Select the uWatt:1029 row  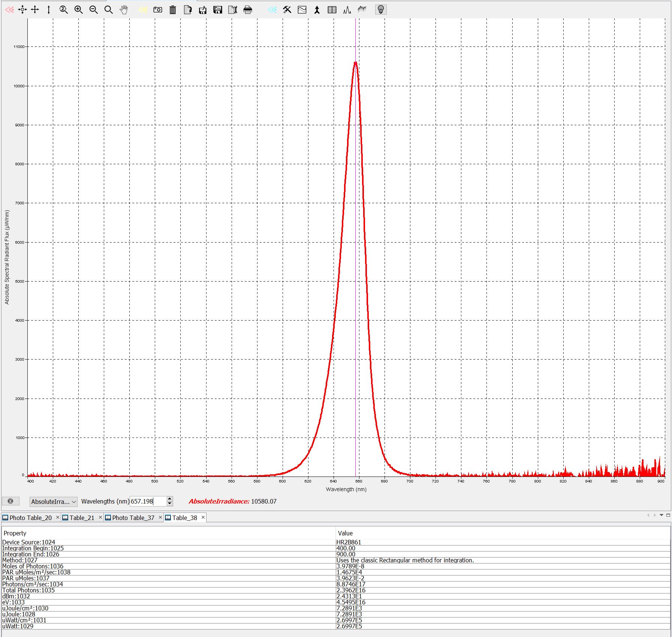click(336, 626)
